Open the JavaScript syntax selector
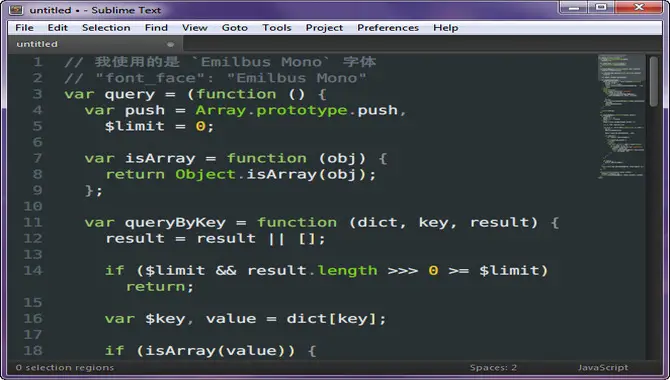Image resolution: width=670 pixels, height=380 pixels. (603, 368)
